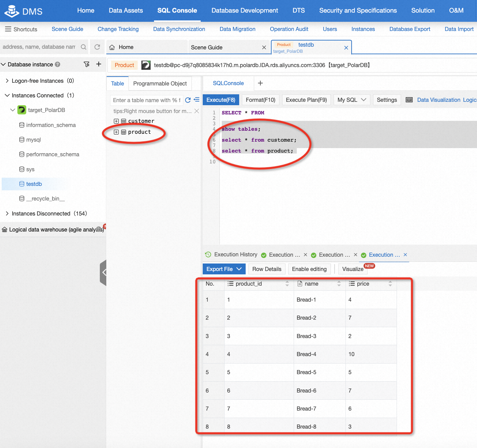Open the DTS menu

[299, 11]
